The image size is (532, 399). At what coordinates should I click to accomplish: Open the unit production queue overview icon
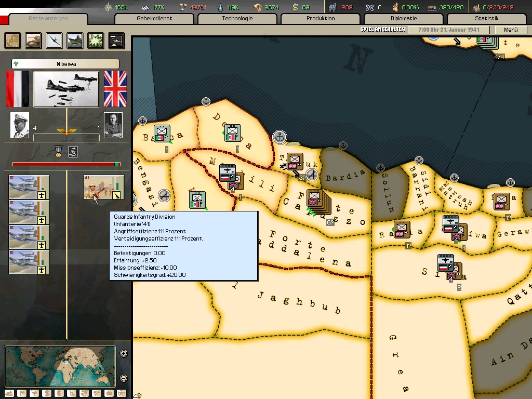pos(116,41)
